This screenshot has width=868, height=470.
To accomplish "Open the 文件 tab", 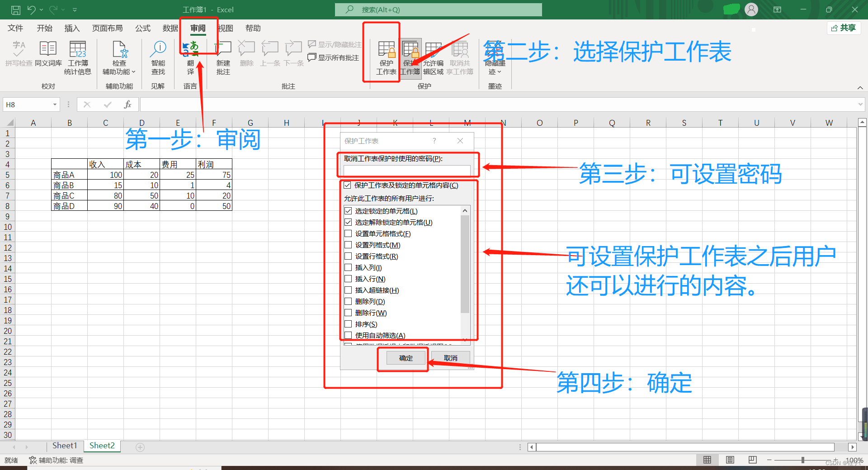I will coord(15,28).
